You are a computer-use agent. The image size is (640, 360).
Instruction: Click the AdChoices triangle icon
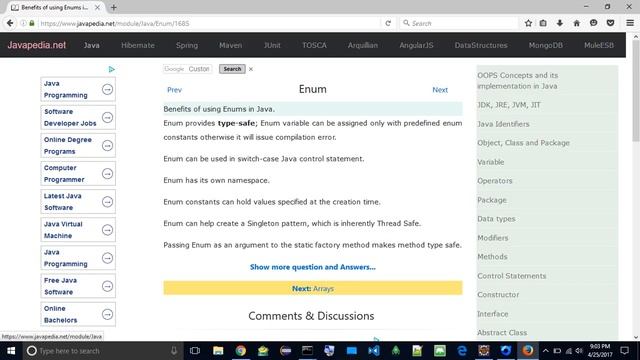tap(111, 69)
